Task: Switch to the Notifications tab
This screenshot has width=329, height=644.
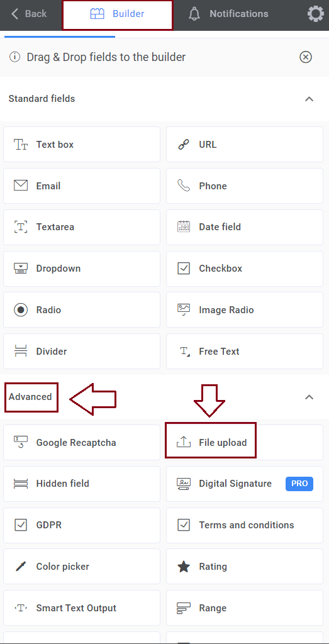Action: [x=228, y=14]
